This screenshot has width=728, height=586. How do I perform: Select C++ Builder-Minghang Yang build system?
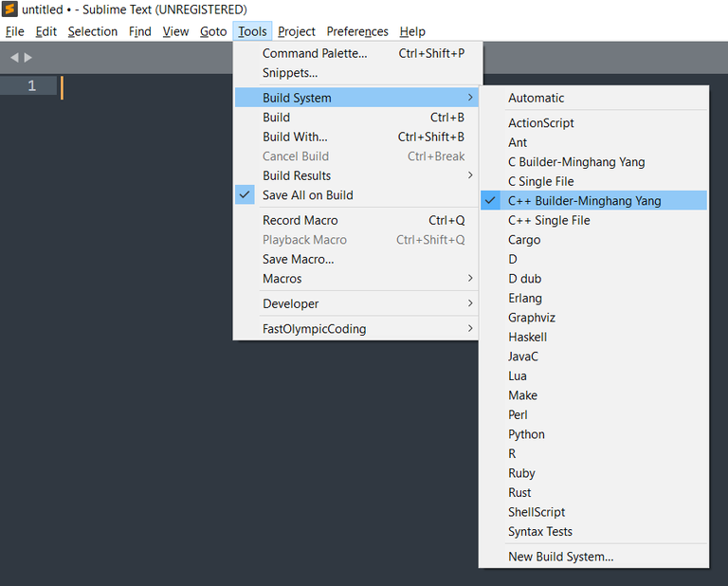tap(593, 201)
